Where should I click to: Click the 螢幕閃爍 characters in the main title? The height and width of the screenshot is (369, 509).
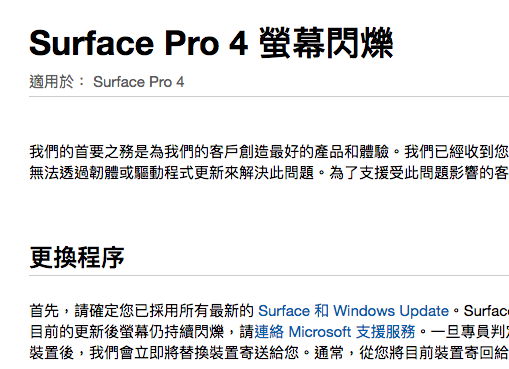click(x=326, y=43)
